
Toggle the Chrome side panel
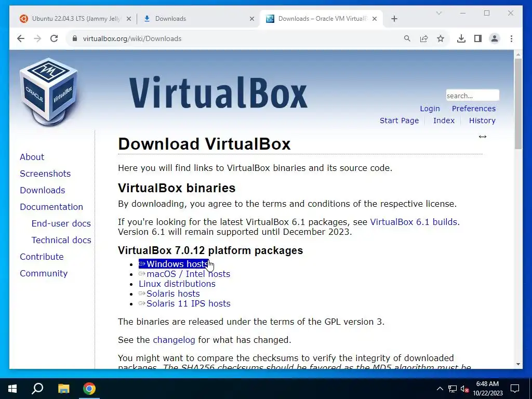tap(478, 38)
